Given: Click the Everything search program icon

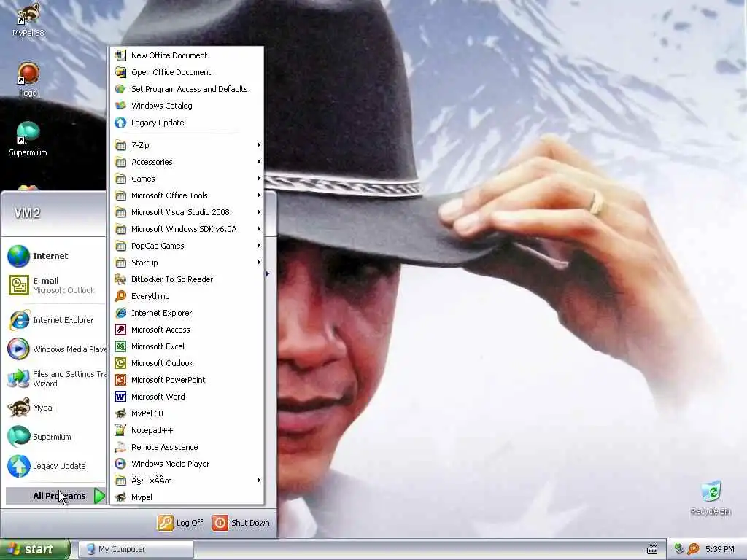Looking at the screenshot, I should [120, 296].
